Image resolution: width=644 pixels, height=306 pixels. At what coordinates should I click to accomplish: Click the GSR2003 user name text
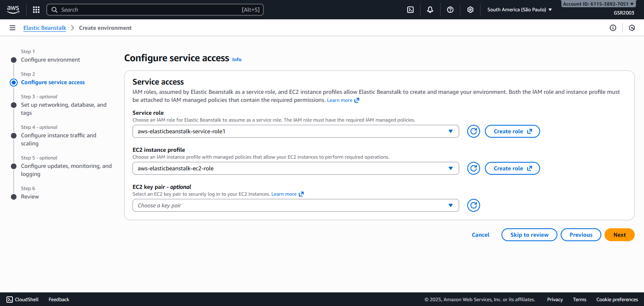click(624, 13)
